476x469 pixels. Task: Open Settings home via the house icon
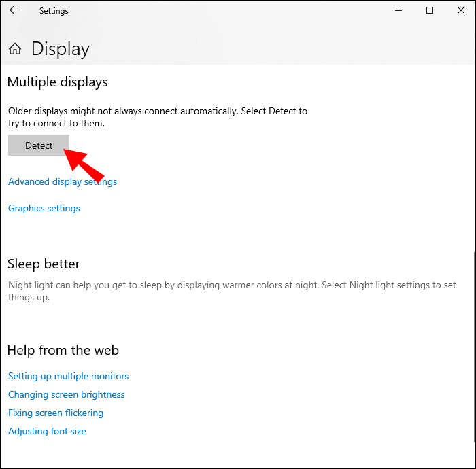point(15,48)
